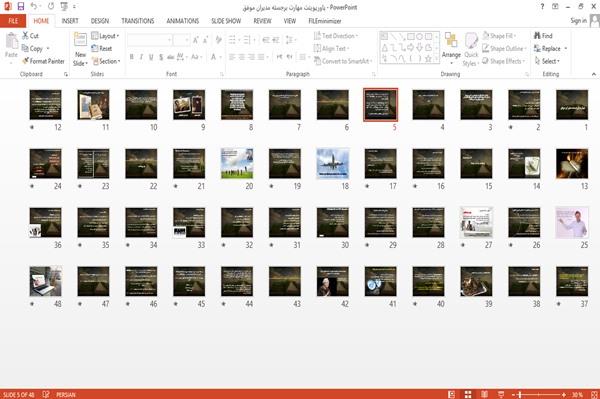
Task: Clear all formatting
Action: (218, 40)
